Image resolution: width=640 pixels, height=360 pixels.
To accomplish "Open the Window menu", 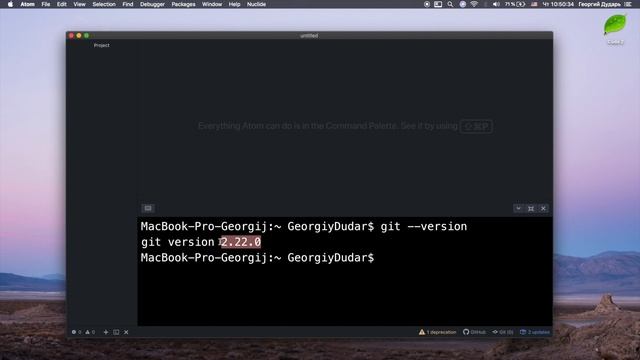I will [x=212, y=4].
